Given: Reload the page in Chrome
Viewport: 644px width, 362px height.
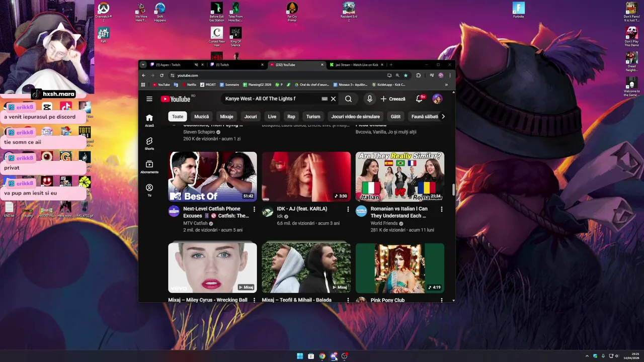Looking at the screenshot, I should 162,75.
